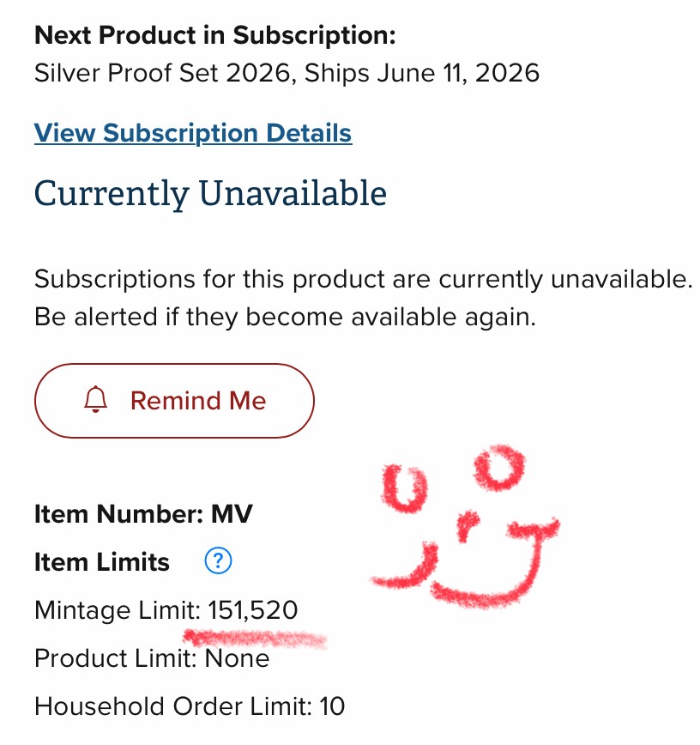700x745 pixels.
Task: Click the Household Order Limit: 10 line
Action: [189, 706]
